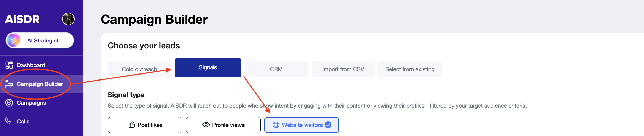
Task: Click the globe icon on Website visitors
Action: tap(276, 125)
